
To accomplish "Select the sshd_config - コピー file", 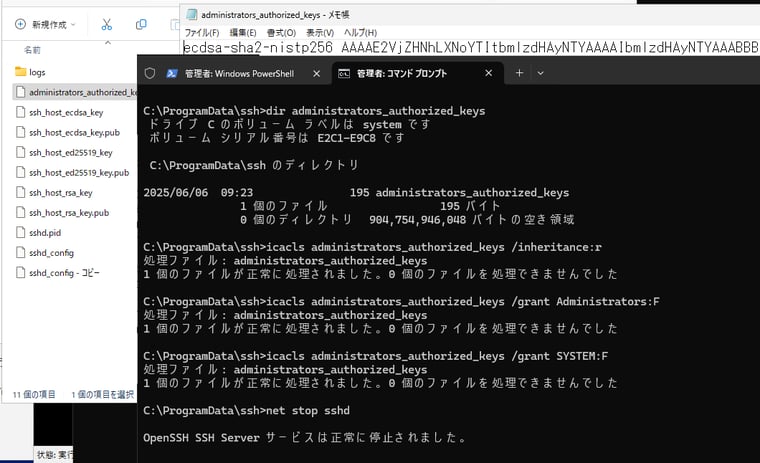I will click(63, 273).
